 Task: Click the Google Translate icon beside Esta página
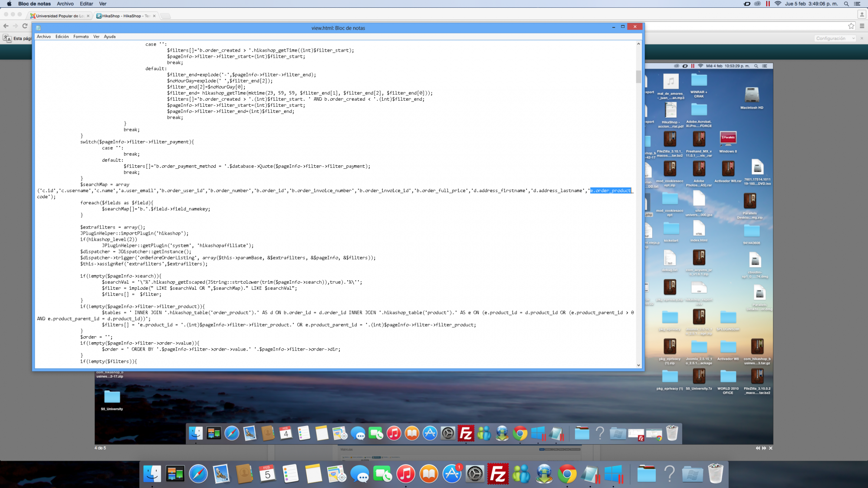point(7,39)
